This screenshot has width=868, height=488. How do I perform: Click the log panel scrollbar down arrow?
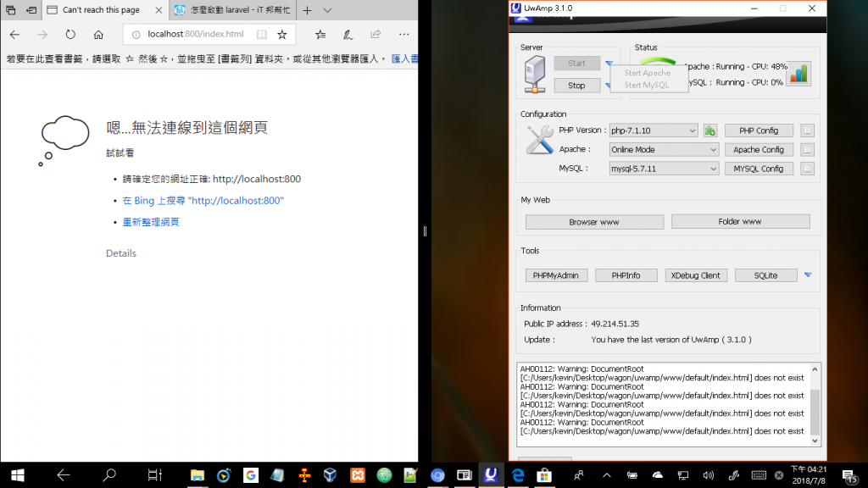click(815, 441)
